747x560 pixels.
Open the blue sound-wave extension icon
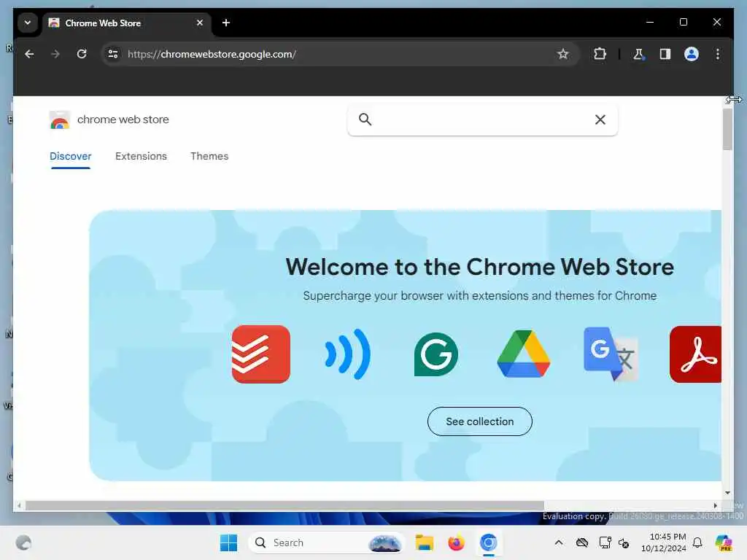[x=348, y=354]
